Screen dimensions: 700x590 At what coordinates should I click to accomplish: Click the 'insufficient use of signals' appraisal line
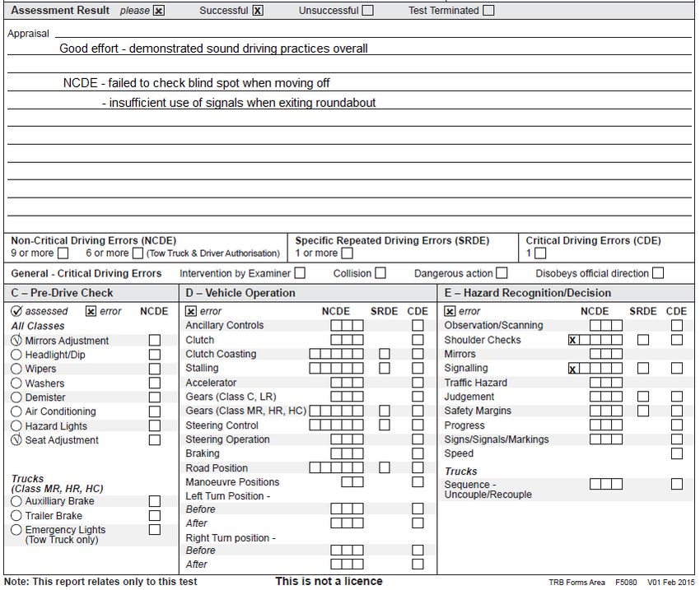point(239,103)
